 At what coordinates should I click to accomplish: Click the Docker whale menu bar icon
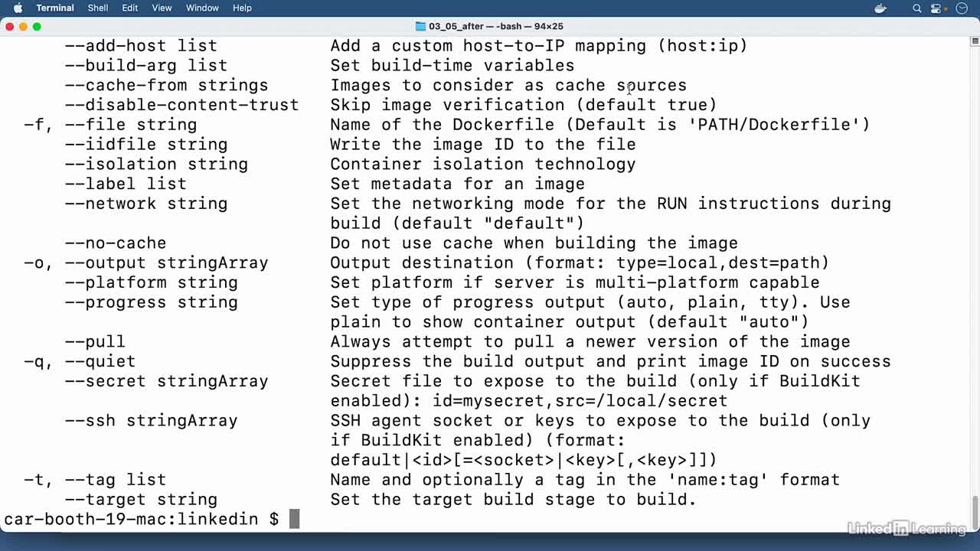click(880, 8)
